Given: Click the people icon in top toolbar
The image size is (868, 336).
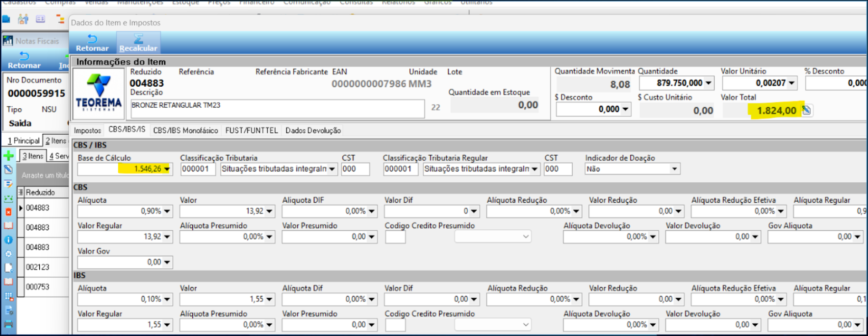Looking at the screenshot, I should [x=23, y=19].
